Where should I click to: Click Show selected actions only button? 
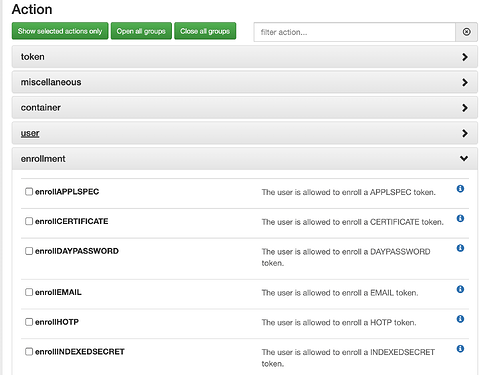[60, 31]
